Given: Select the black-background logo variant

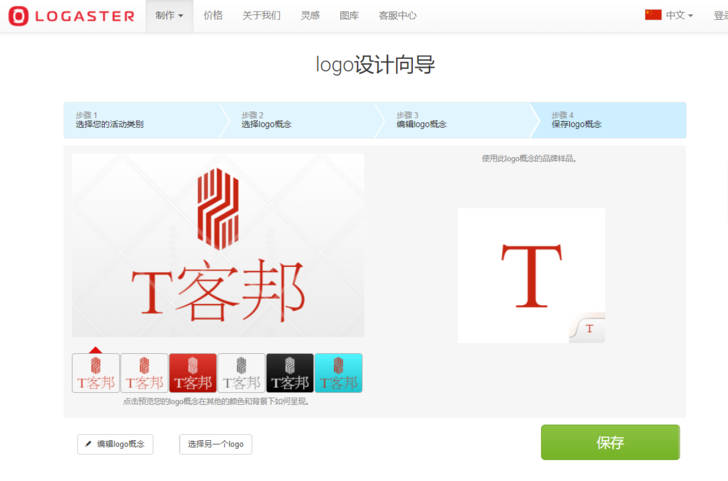Looking at the screenshot, I should (290, 373).
